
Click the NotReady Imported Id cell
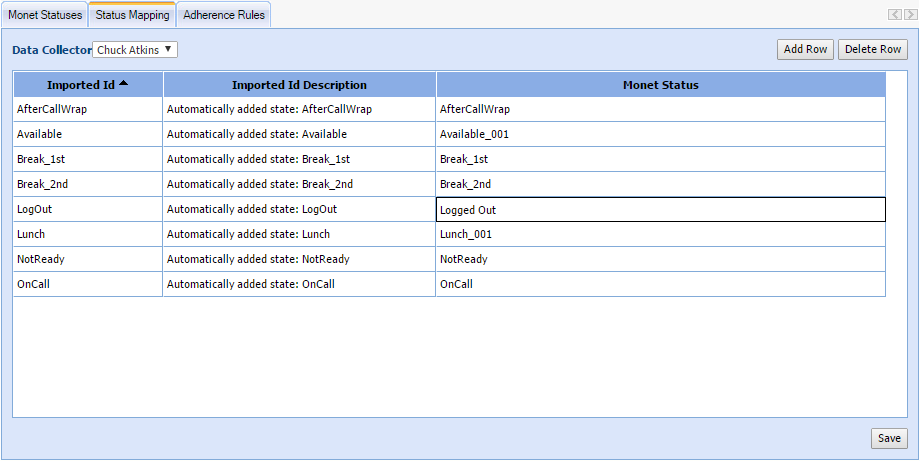[x=88, y=259]
